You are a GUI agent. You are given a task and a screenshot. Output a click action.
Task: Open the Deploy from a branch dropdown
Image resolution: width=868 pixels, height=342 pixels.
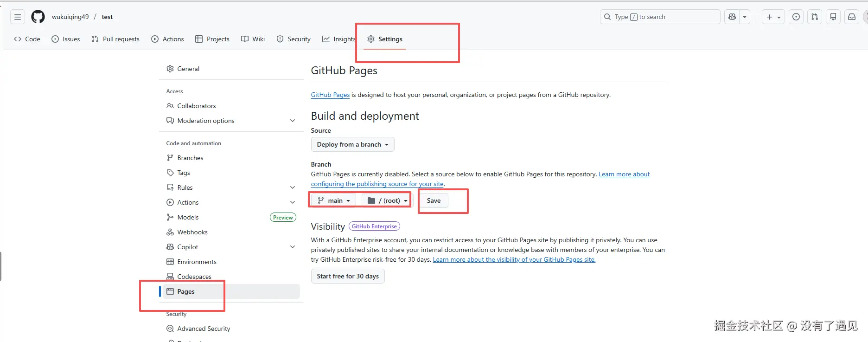(x=352, y=144)
